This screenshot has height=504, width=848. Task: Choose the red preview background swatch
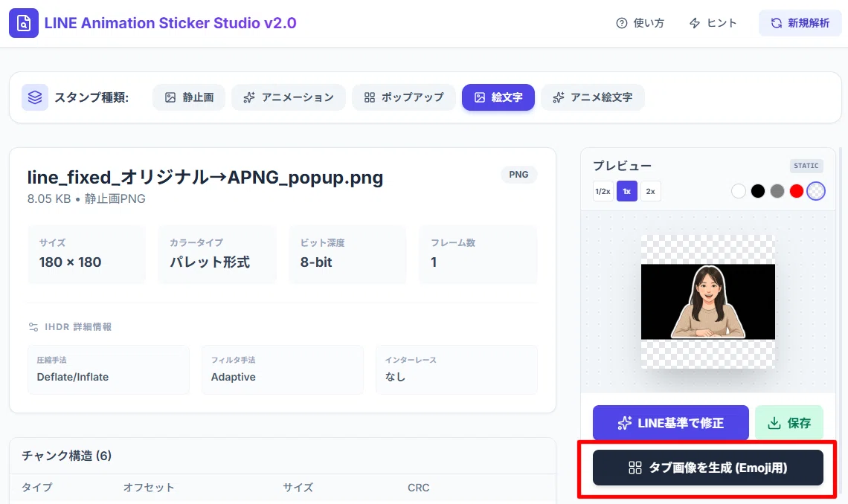(x=797, y=191)
